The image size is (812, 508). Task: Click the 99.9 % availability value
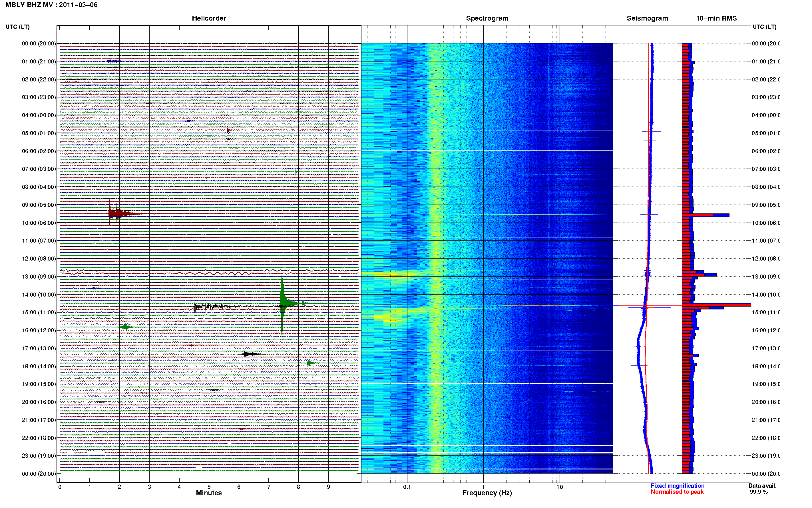coord(759,492)
